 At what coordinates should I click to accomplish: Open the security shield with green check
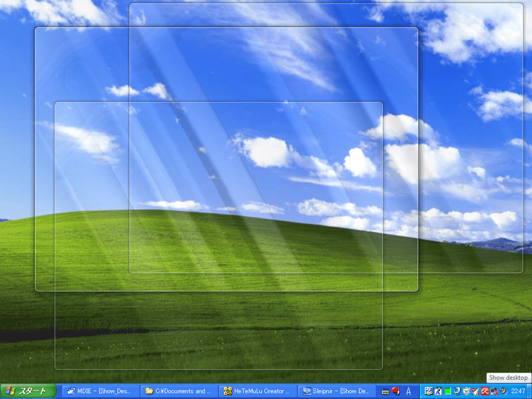(x=466, y=391)
